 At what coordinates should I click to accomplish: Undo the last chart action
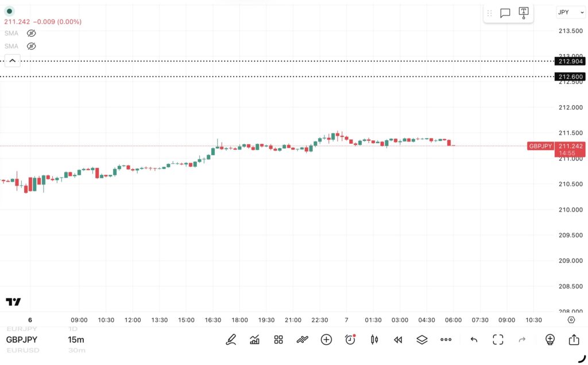click(474, 340)
